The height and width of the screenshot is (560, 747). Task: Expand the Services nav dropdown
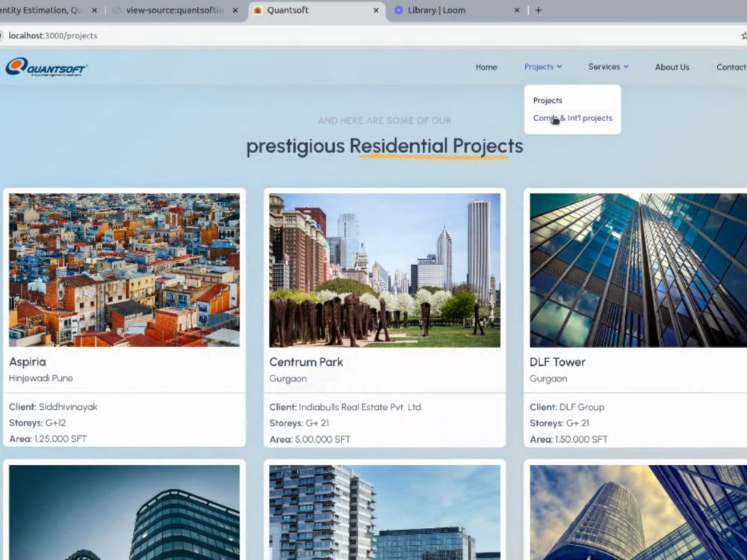tap(608, 66)
